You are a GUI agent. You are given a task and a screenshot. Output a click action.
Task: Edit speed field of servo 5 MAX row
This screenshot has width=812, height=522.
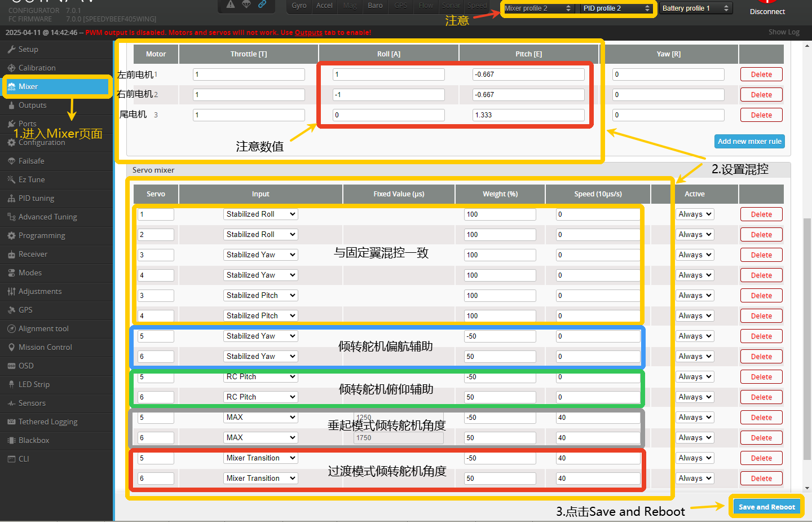[598, 418]
